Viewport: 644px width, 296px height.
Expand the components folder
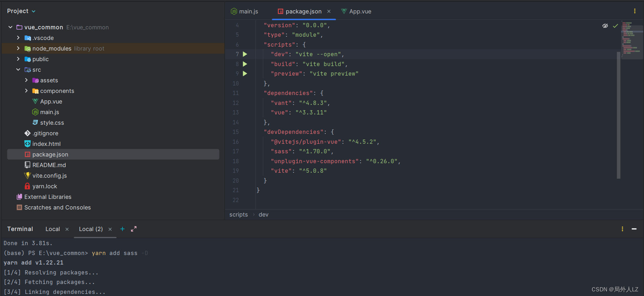pyautogui.click(x=26, y=91)
